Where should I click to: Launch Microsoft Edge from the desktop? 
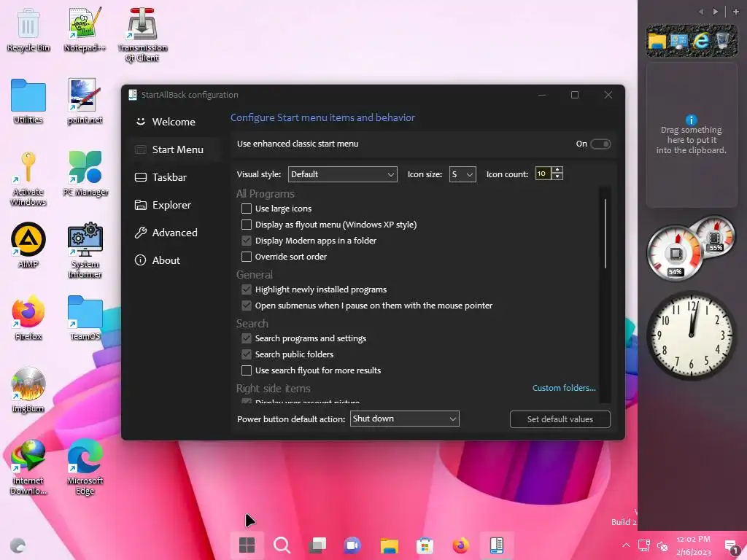point(85,467)
